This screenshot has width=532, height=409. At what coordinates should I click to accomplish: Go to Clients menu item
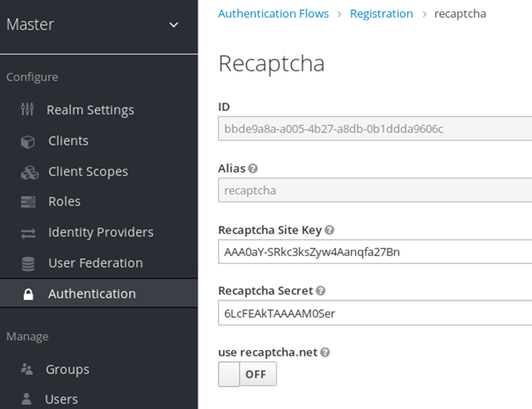(68, 140)
